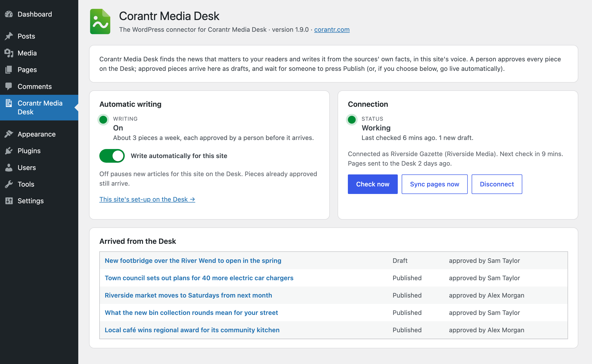Open New footbridge over the River Wend article
Image resolution: width=592 pixels, height=364 pixels.
point(193,261)
